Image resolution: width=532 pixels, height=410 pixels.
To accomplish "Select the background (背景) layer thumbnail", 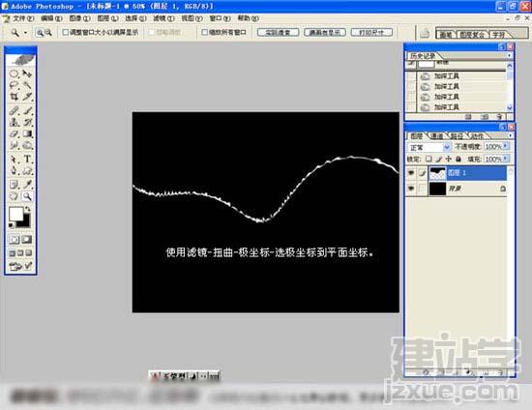I will tap(437, 189).
